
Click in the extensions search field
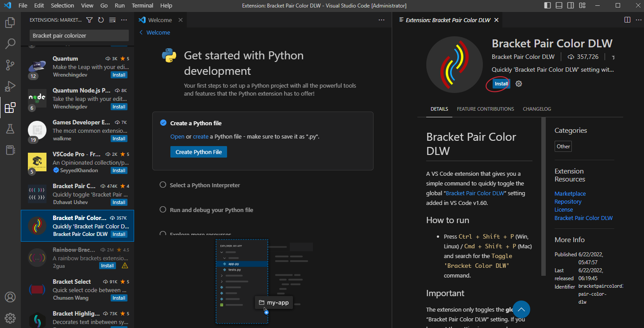[x=79, y=35]
